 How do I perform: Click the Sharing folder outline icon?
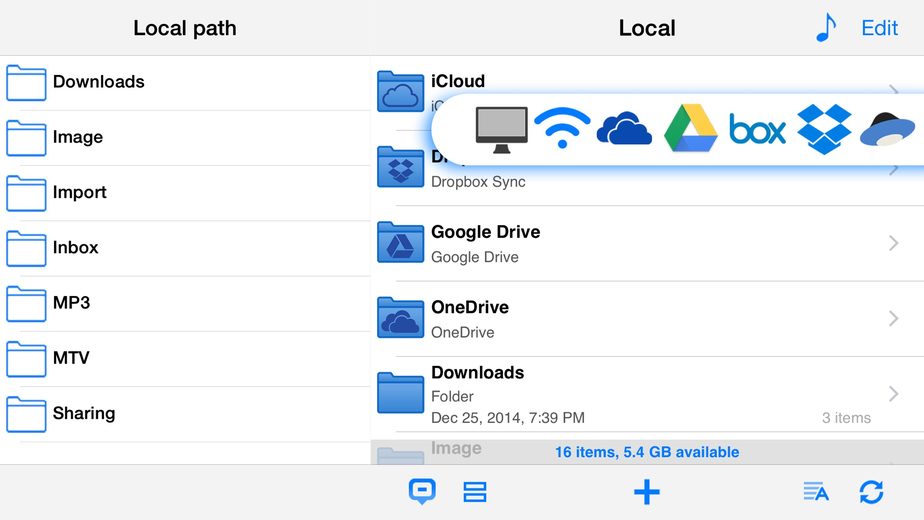coord(26,414)
